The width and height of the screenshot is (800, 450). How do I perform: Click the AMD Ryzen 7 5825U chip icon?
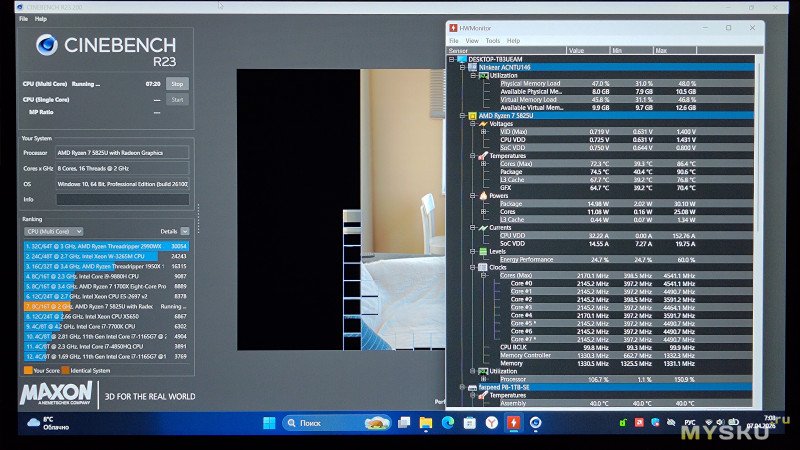(474, 115)
